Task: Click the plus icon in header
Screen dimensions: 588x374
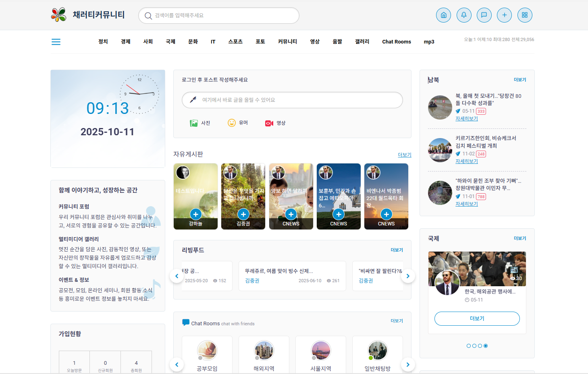Action: point(504,15)
